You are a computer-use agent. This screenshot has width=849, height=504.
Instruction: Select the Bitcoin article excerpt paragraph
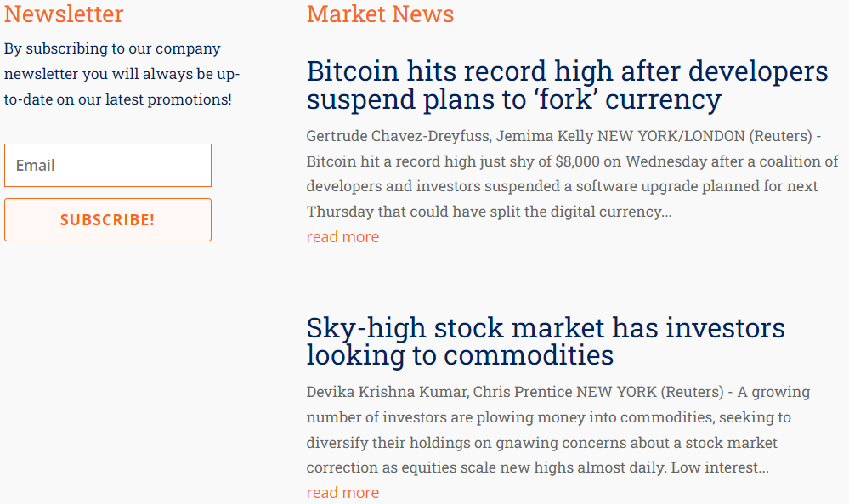click(572, 173)
